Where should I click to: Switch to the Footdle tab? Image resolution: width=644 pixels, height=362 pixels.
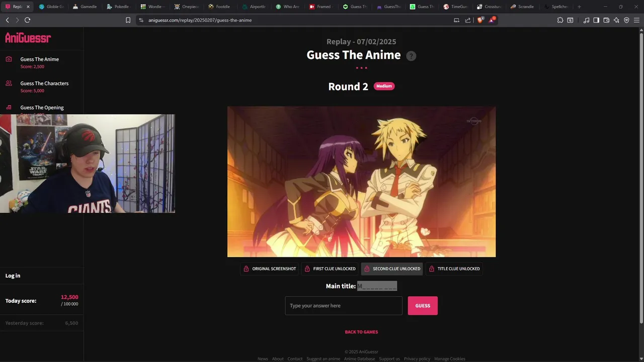(220, 7)
